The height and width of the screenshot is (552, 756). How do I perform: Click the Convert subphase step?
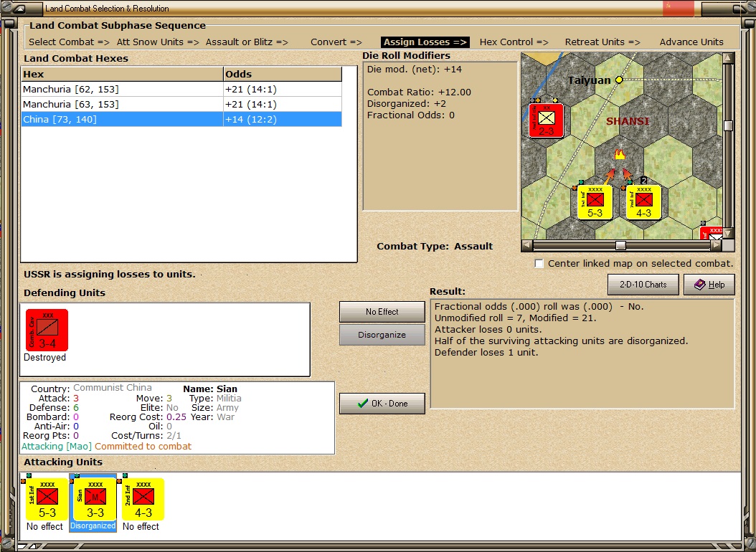(x=336, y=42)
